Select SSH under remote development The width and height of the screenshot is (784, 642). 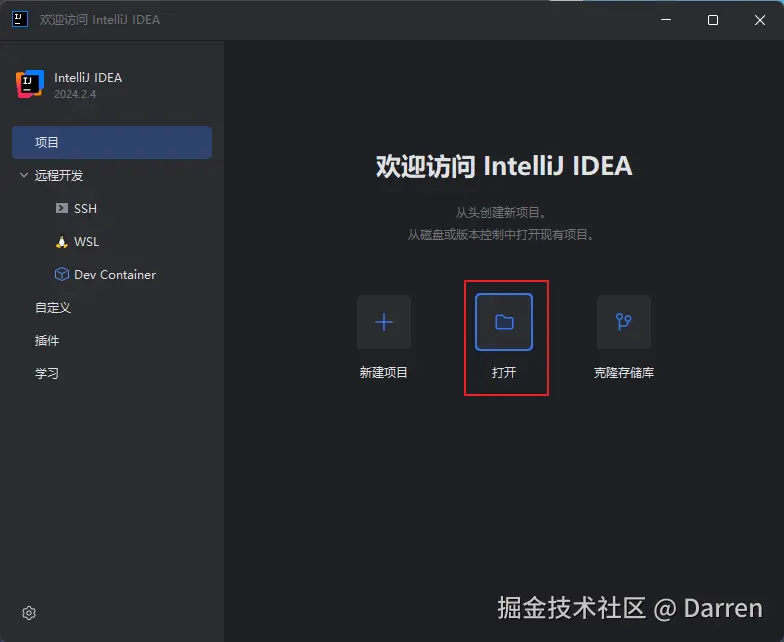(86, 208)
